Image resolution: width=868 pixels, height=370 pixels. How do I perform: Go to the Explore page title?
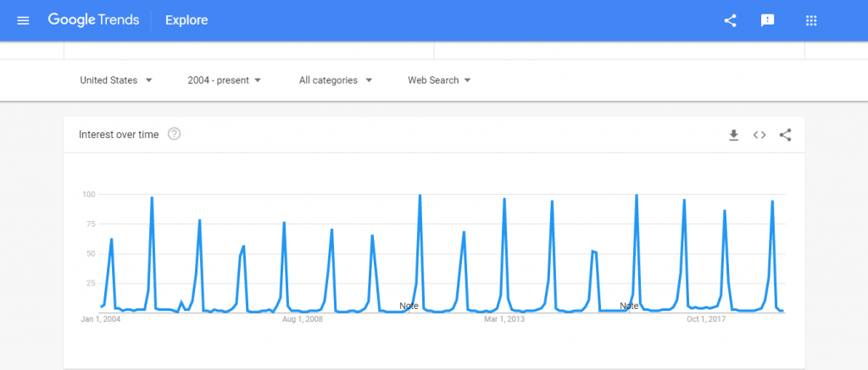click(x=186, y=20)
